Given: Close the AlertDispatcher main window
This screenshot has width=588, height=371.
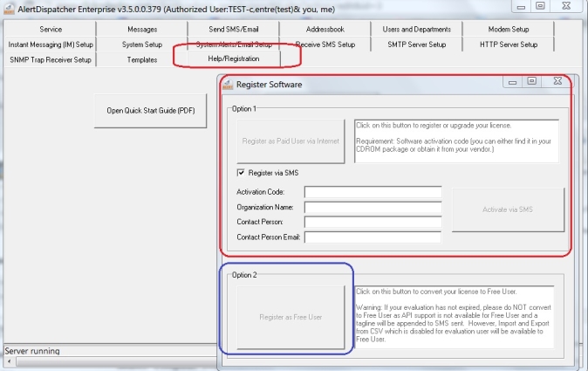Looking at the screenshot, I should (x=566, y=6).
